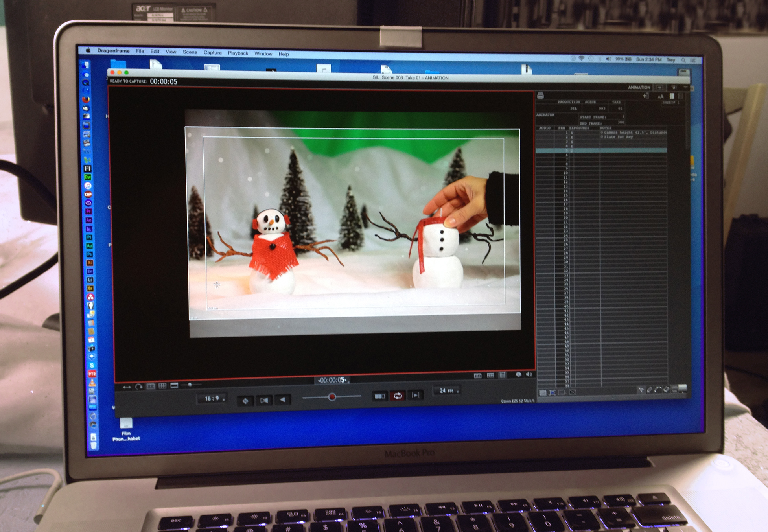This screenshot has height=532, width=768.
Task: Open the Help menu
Action: pos(284,54)
